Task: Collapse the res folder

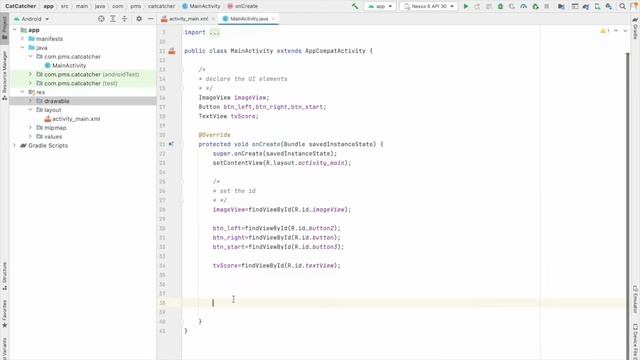Action: point(22,92)
